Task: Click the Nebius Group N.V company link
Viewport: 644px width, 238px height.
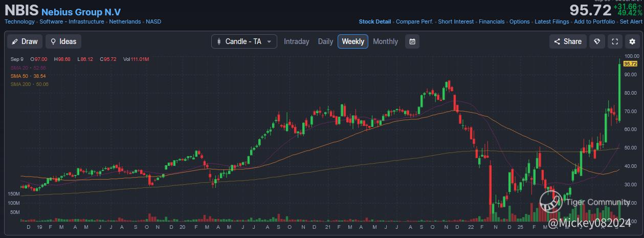Action: pos(81,12)
